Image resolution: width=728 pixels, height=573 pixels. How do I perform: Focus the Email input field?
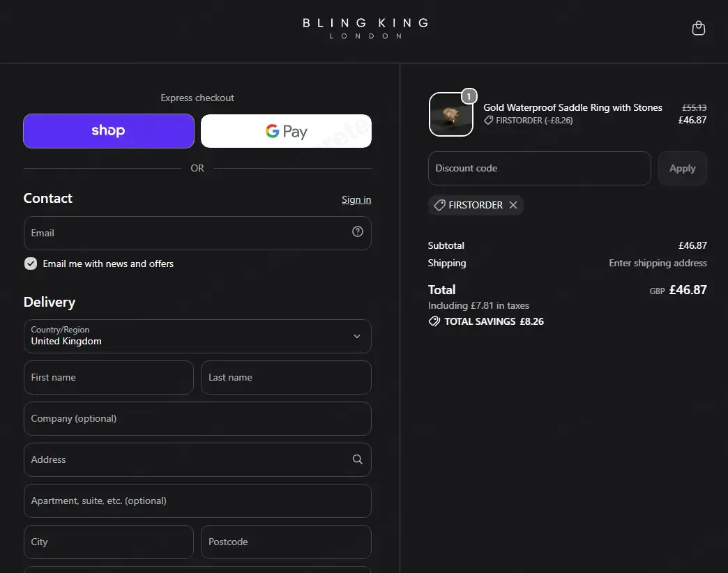pos(197,233)
